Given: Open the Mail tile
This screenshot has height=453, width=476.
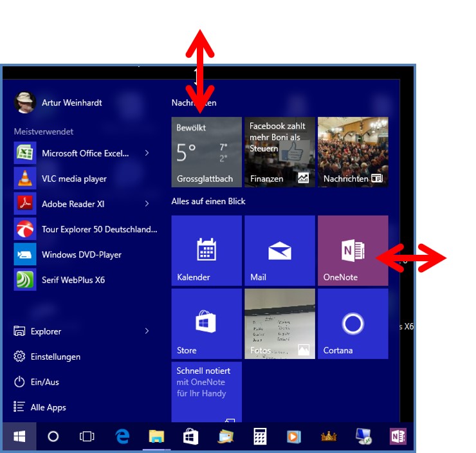Looking at the screenshot, I should (x=280, y=250).
